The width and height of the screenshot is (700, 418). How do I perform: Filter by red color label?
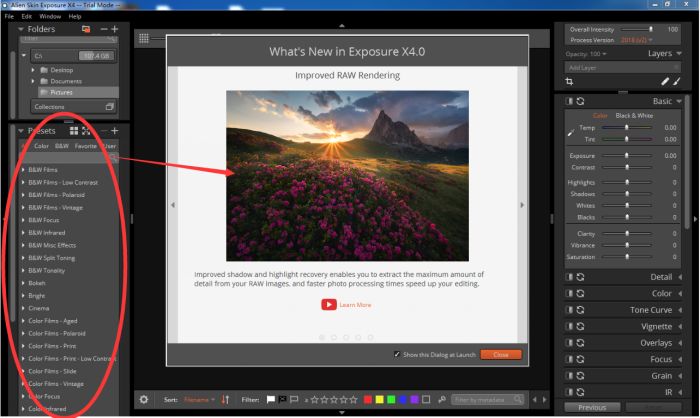pos(368,400)
